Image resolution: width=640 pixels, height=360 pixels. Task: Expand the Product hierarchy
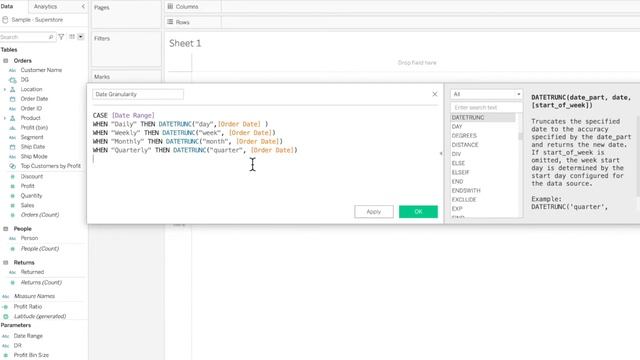(5, 118)
